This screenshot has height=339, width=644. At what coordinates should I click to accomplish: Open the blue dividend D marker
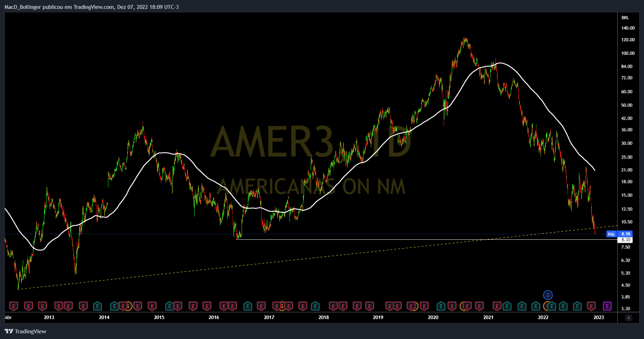(x=548, y=295)
